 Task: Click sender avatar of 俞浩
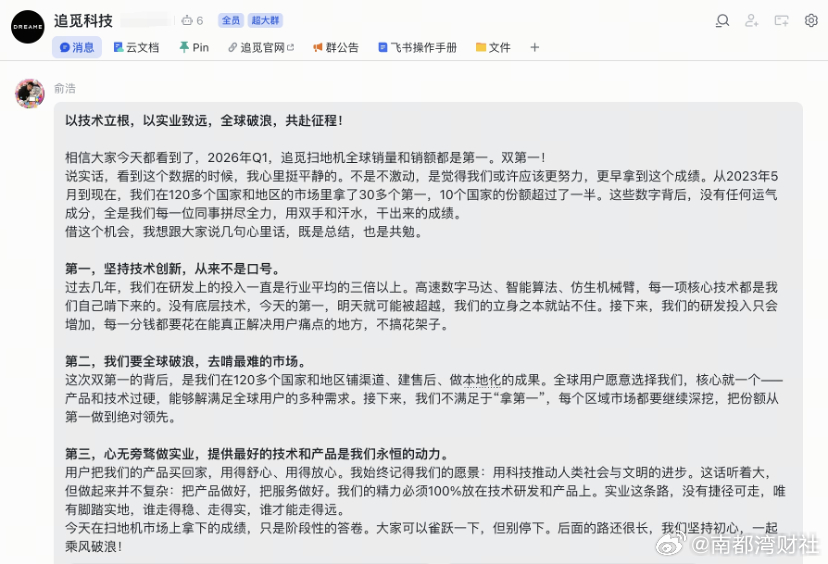point(30,93)
